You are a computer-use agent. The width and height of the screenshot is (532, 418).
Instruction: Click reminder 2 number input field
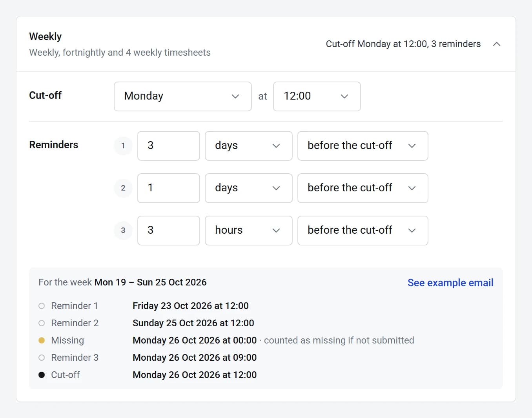(x=169, y=188)
